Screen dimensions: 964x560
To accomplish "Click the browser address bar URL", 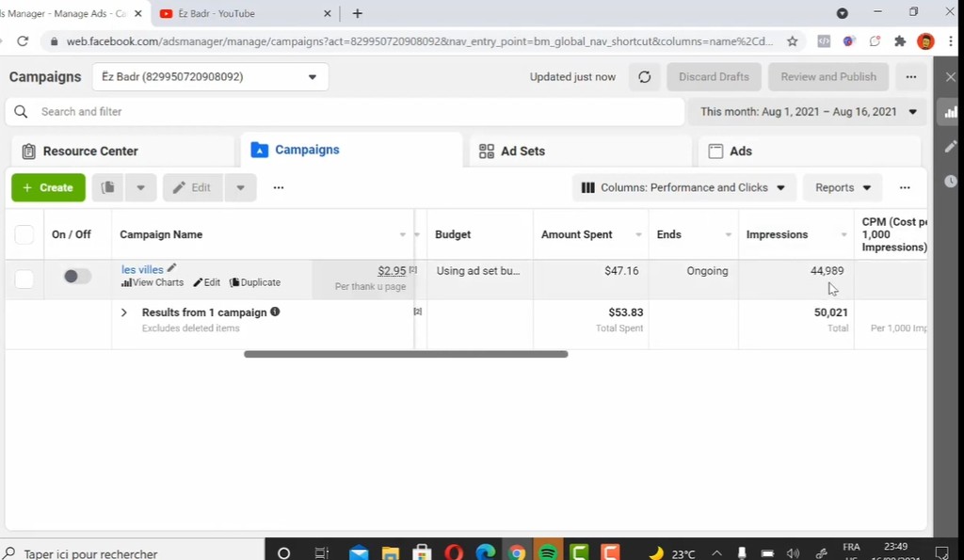I will 419,41.
